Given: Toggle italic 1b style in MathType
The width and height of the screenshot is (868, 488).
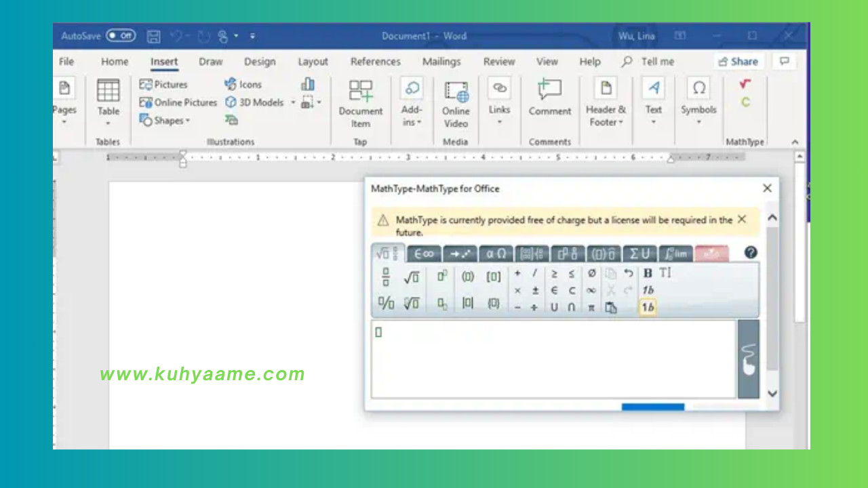Looking at the screenshot, I should coord(648,290).
